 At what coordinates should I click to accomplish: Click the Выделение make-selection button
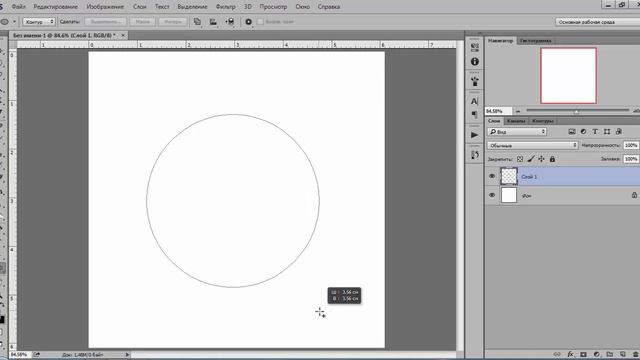pyautogui.click(x=106, y=22)
